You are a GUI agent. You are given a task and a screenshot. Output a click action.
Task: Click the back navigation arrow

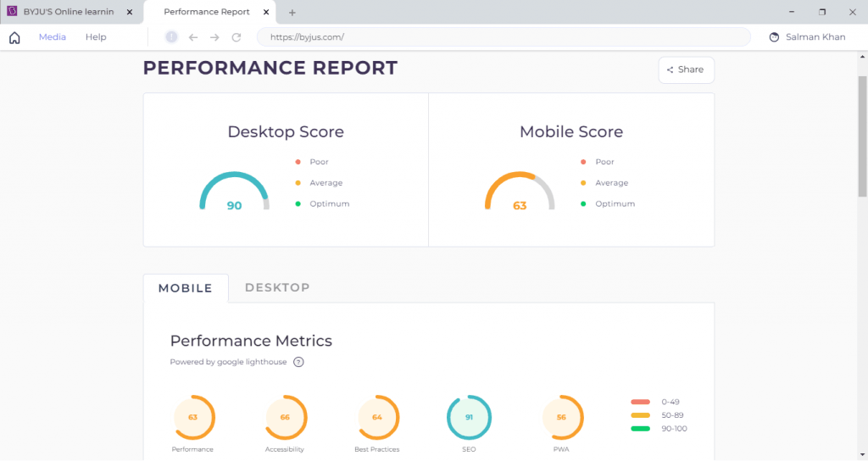click(193, 37)
